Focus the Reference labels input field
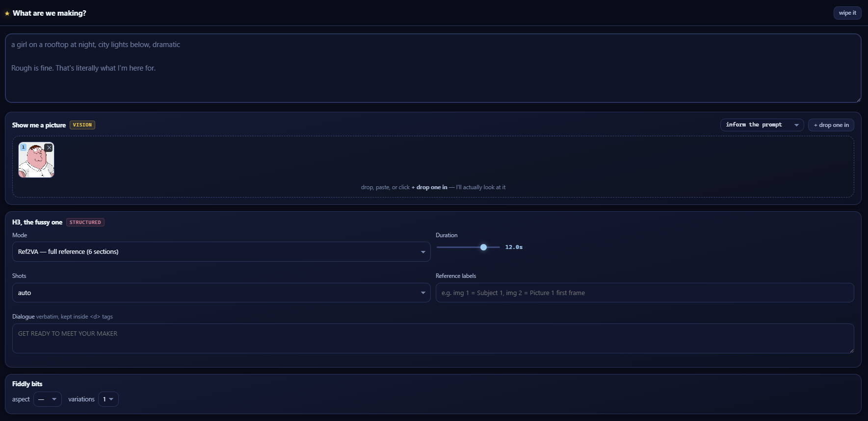Image resolution: width=868 pixels, height=421 pixels. pyautogui.click(x=645, y=293)
